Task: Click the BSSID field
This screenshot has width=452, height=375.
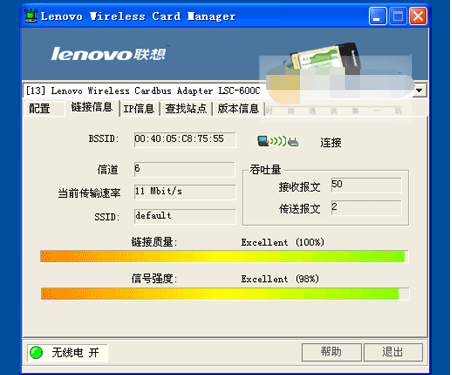Action: [185, 139]
